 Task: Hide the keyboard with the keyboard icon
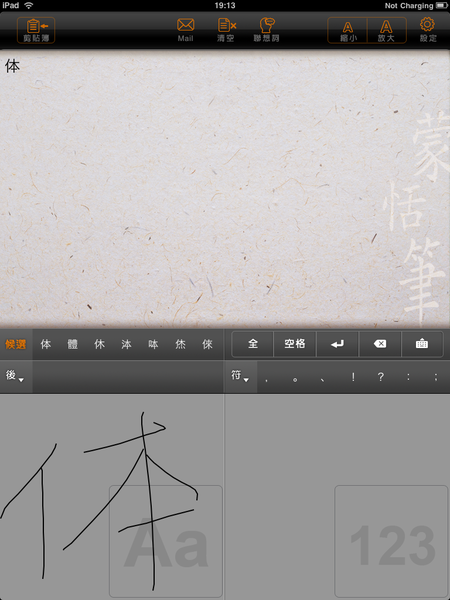tap(422, 344)
